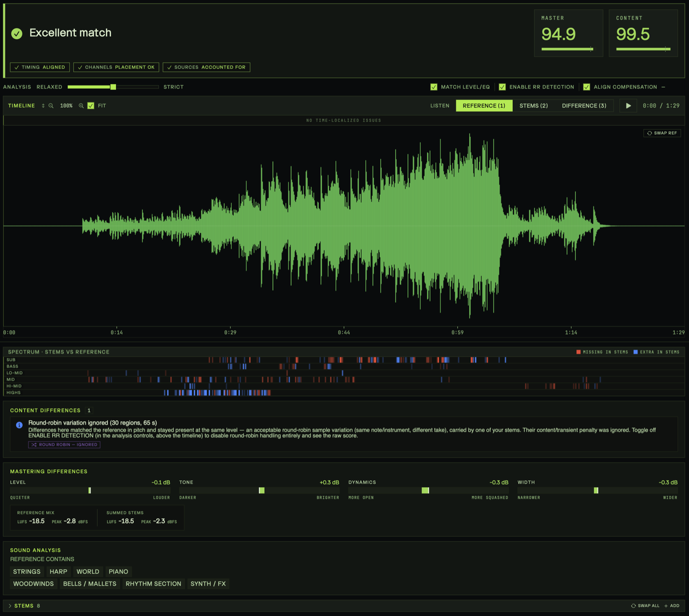The image size is (689, 616).
Task: Click the 0:44 timeline marker
Action: pyautogui.click(x=344, y=333)
